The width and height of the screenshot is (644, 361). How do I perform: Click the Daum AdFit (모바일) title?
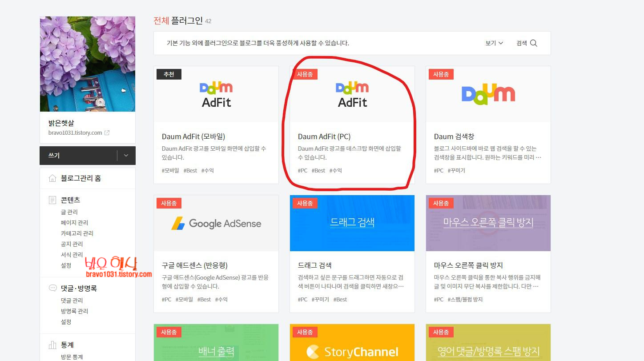tap(193, 136)
